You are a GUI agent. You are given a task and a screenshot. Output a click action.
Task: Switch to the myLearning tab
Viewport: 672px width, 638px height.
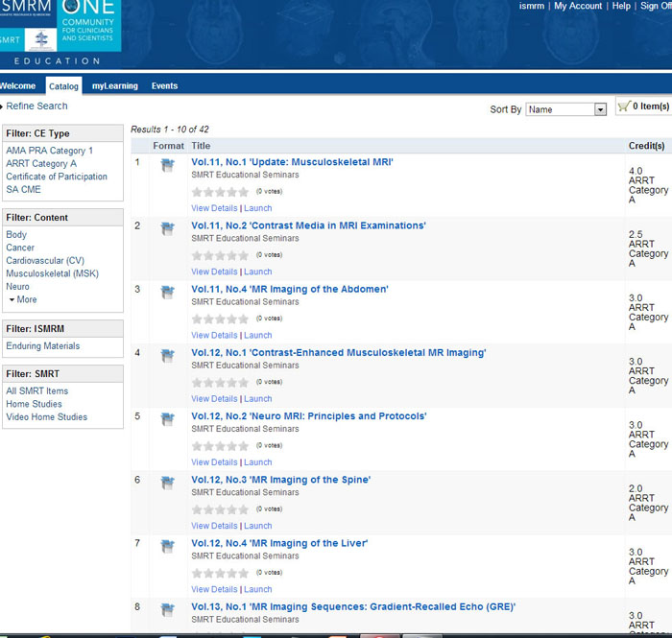pos(114,86)
